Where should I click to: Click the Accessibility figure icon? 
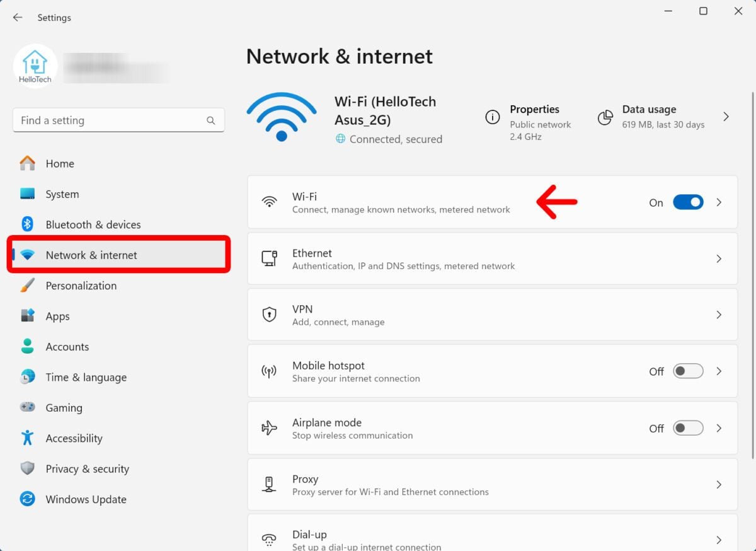coord(27,438)
